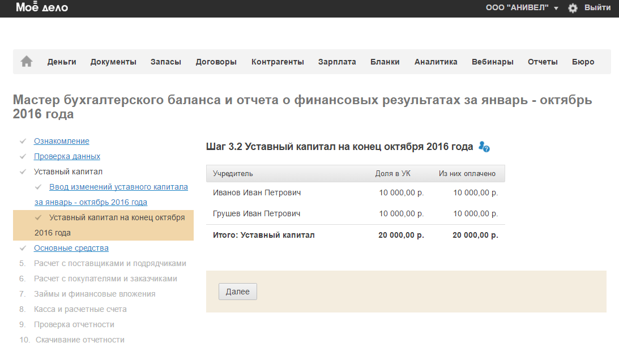
Task: Select step 6 Расчет с покупателями и заказчиками
Action: pyautogui.click(x=105, y=279)
